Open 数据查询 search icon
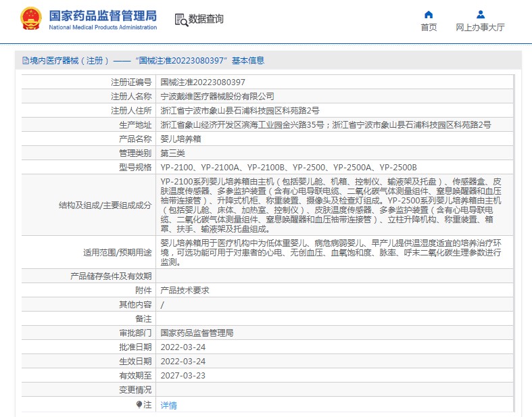 pyautogui.click(x=180, y=20)
